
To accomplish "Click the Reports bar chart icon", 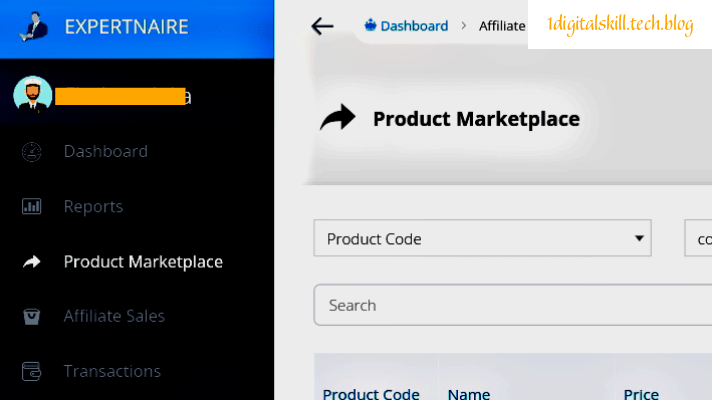I will pyautogui.click(x=32, y=207).
